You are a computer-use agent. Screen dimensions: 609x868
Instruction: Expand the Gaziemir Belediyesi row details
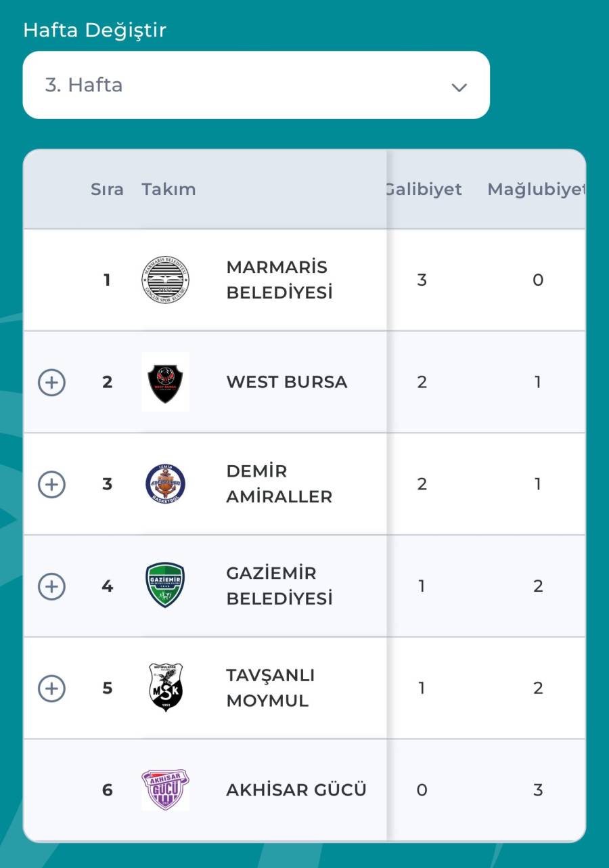(51, 586)
